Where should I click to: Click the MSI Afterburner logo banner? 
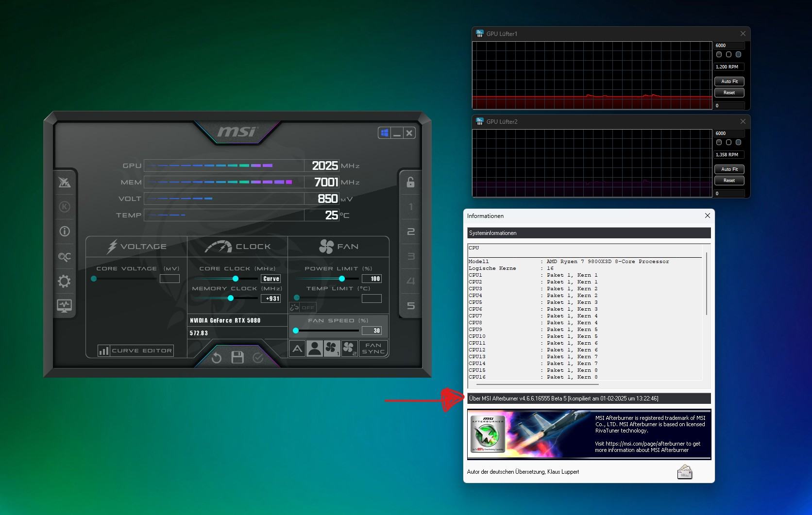pyautogui.click(x=589, y=434)
